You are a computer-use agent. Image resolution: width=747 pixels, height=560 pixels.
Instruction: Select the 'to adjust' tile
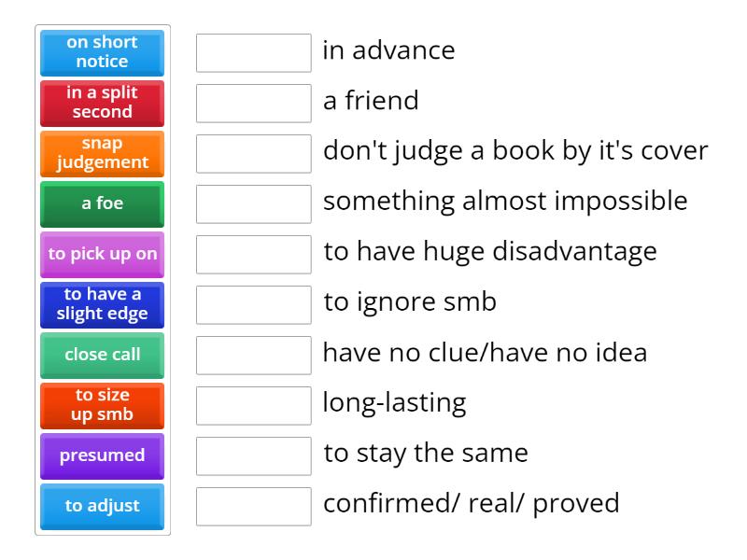pyautogui.click(x=103, y=506)
